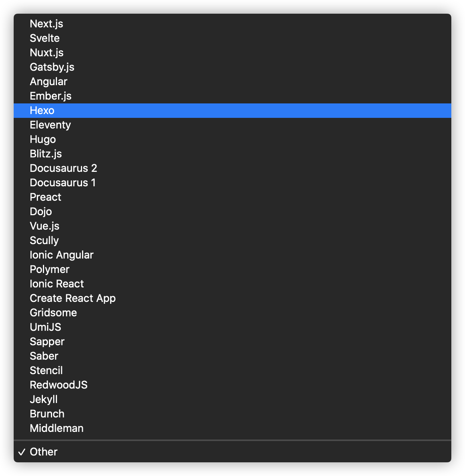
Task: Choose Preact in the menu
Action: pos(46,197)
